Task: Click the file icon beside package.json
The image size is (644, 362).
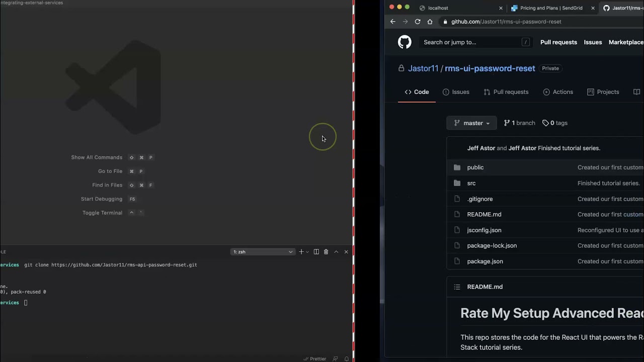Action: click(457, 261)
